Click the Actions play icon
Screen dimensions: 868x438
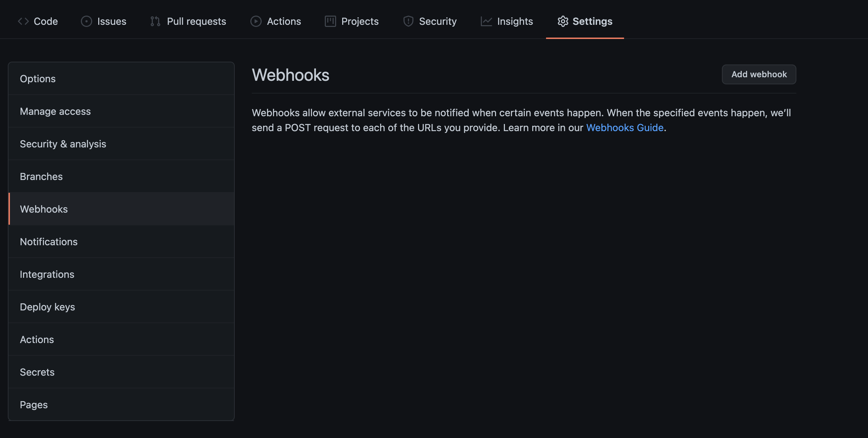(256, 21)
